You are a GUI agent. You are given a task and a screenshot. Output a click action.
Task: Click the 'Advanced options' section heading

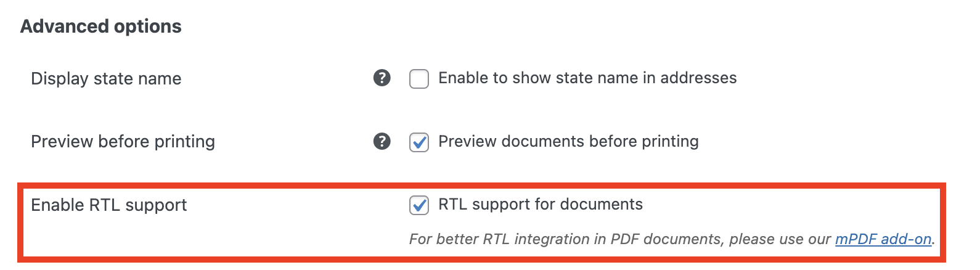tap(101, 27)
